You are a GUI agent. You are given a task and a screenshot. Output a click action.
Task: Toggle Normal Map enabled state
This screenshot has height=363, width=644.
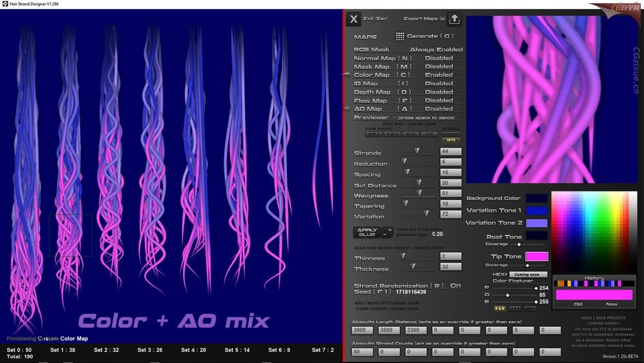pyautogui.click(x=439, y=58)
